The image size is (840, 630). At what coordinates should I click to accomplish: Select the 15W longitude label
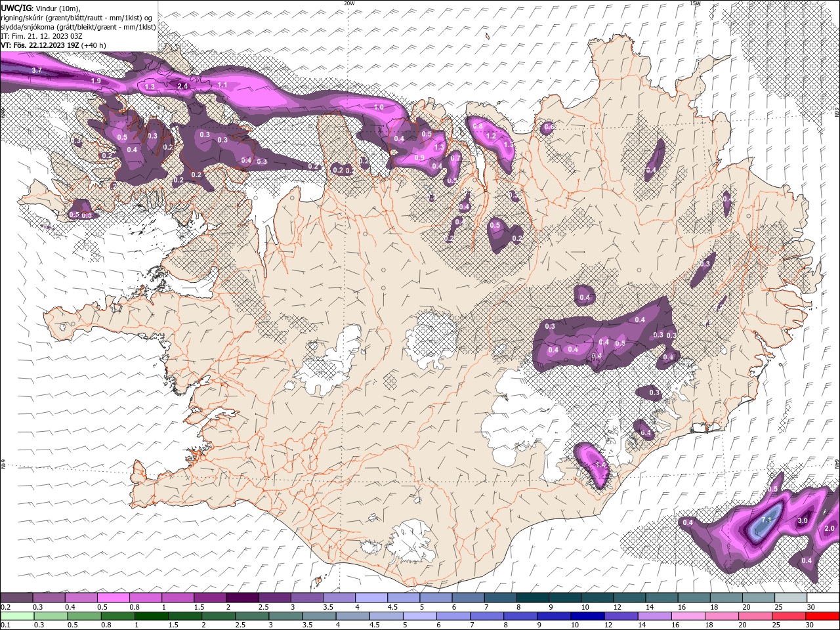click(694, 3)
